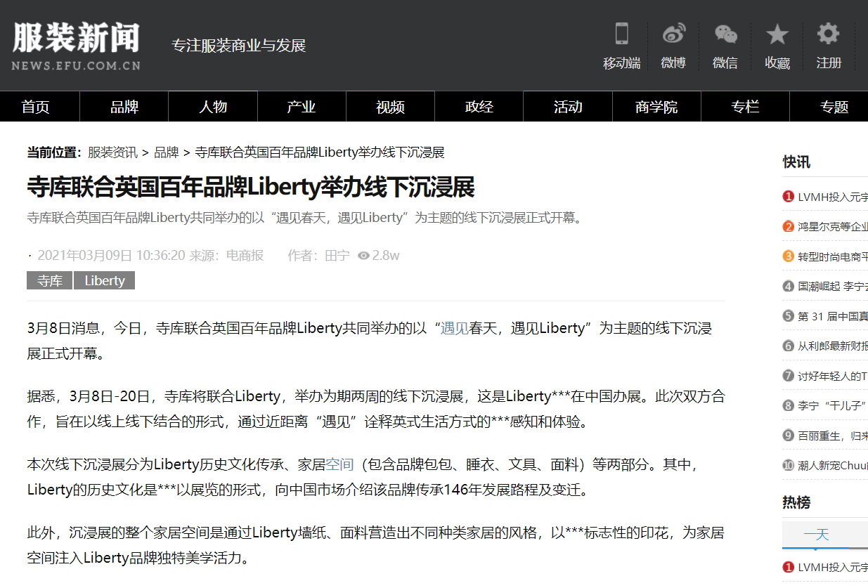Click the 服装新闻 site logo
This screenshot has width=868, height=588.
point(76,46)
